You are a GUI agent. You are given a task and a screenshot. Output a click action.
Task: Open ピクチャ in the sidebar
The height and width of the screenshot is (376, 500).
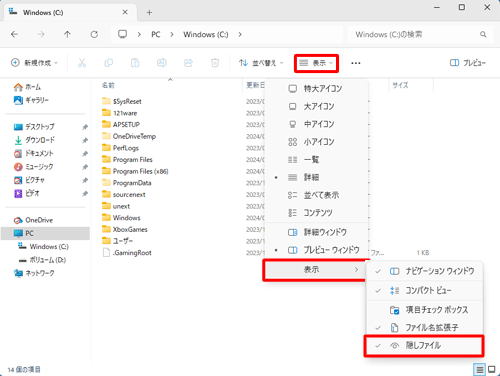point(29,180)
